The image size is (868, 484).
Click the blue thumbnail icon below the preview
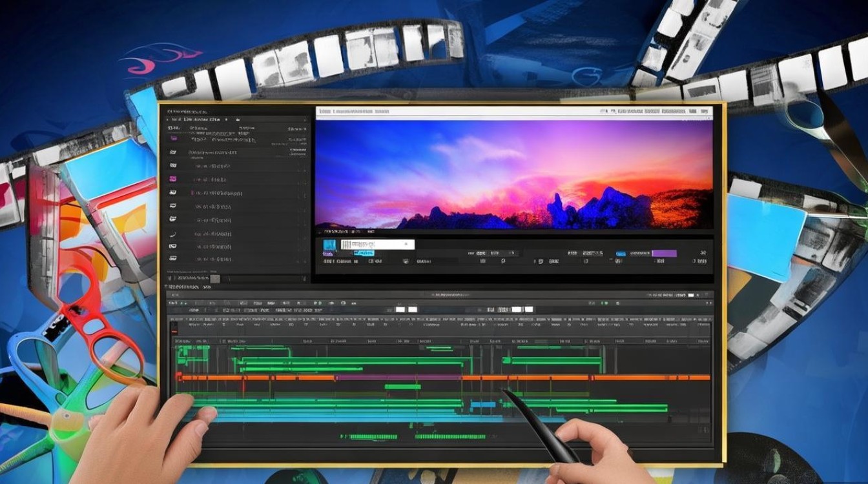pyautogui.click(x=330, y=245)
